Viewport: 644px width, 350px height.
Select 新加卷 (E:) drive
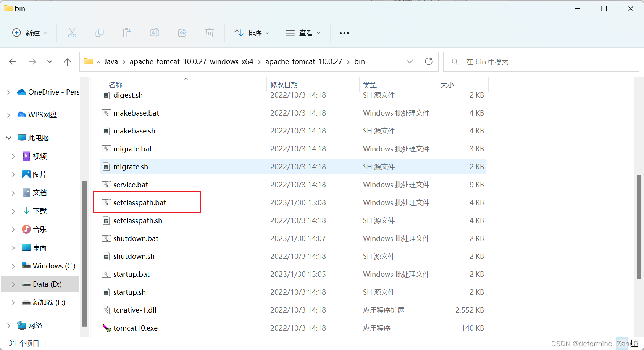[x=49, y=303]
